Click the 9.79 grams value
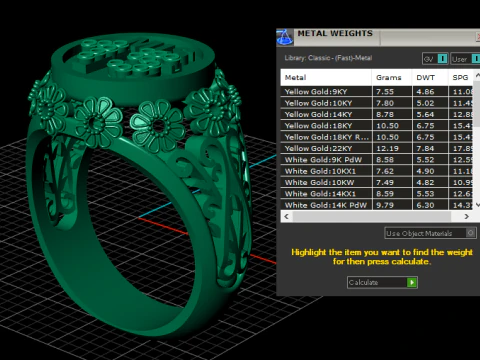Viewport: 480px width, 360px height. [385, 205]
